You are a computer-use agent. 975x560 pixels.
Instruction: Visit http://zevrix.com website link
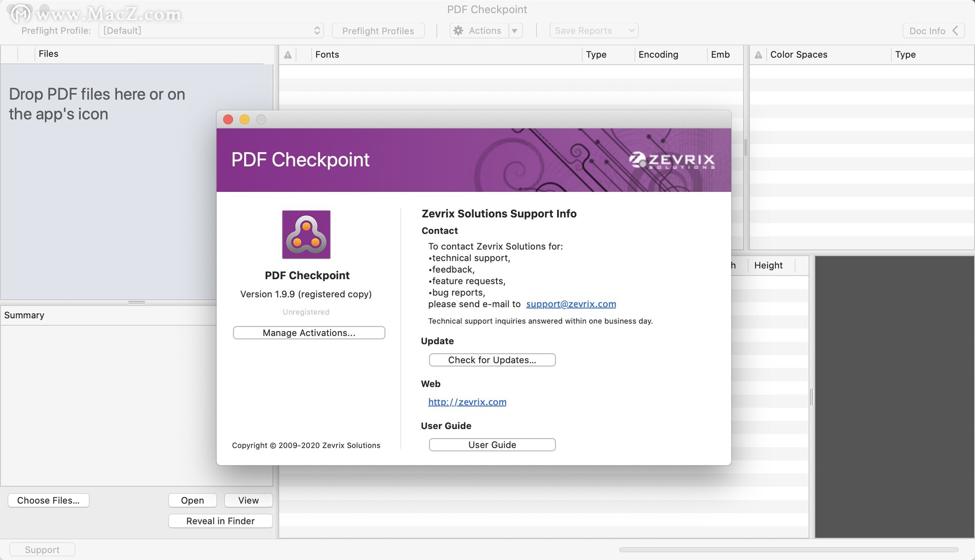pos(467,401)
